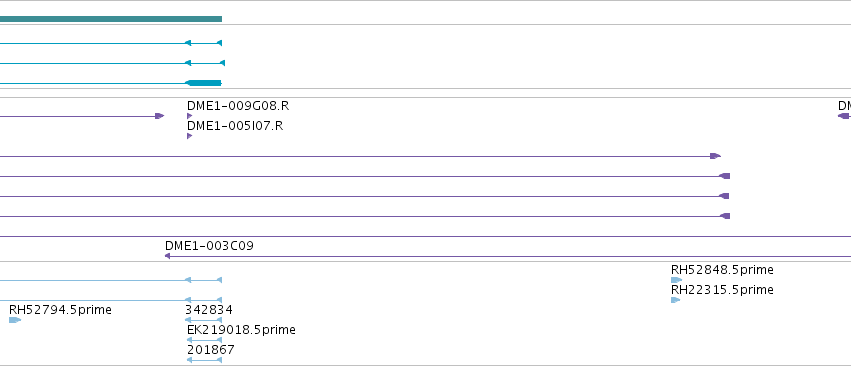Screen dimensions: 851x366
Task: Click the DME1-003C09 left arrowhead
Action: [x=168, y=256]
